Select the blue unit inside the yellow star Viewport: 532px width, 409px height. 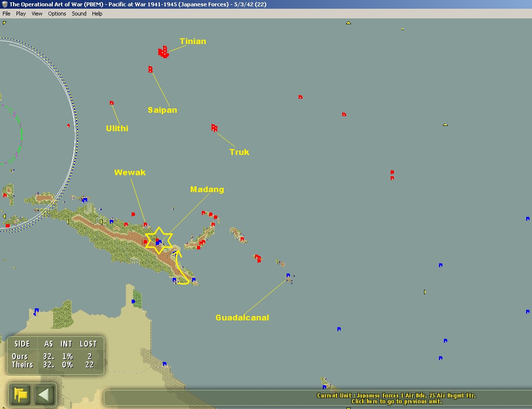(158, 242)
